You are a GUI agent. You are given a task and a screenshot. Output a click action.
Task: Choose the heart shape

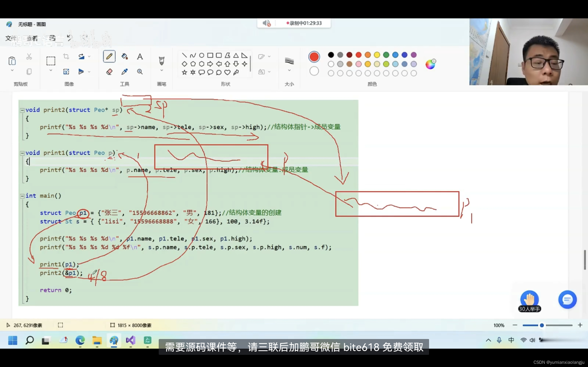tap(227, 72)
